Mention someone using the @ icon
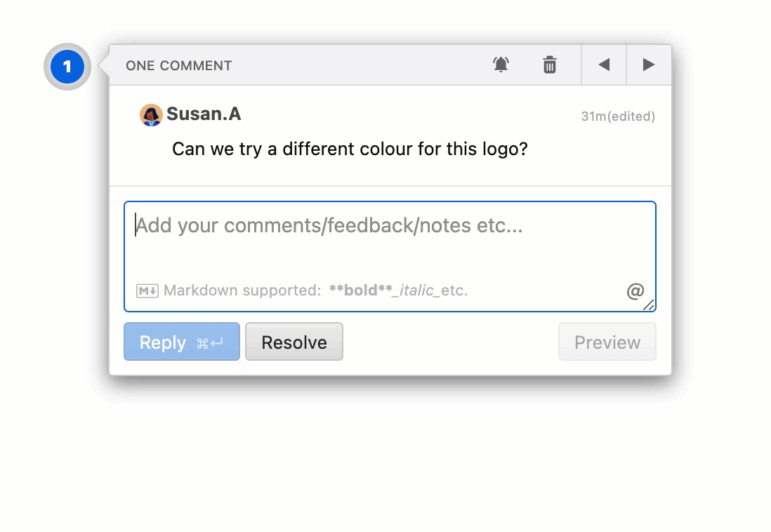The height and width of the screenshot is (532, 771). 635,290
